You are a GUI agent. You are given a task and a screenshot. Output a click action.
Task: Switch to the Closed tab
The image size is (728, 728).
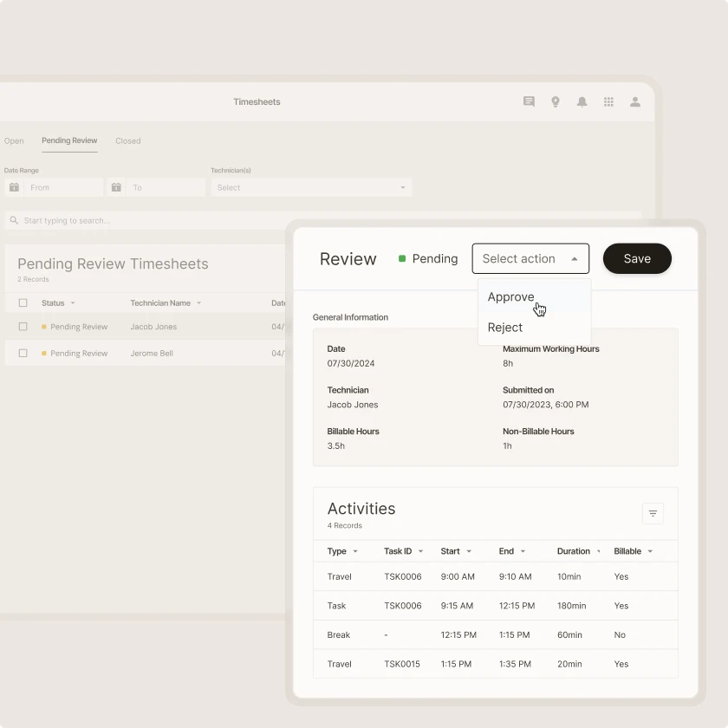click(128, 140)
